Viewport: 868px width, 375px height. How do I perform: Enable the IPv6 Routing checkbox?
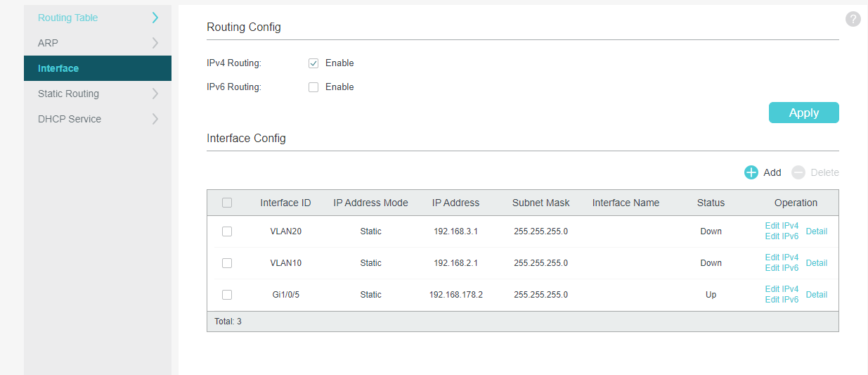(313, 87)
